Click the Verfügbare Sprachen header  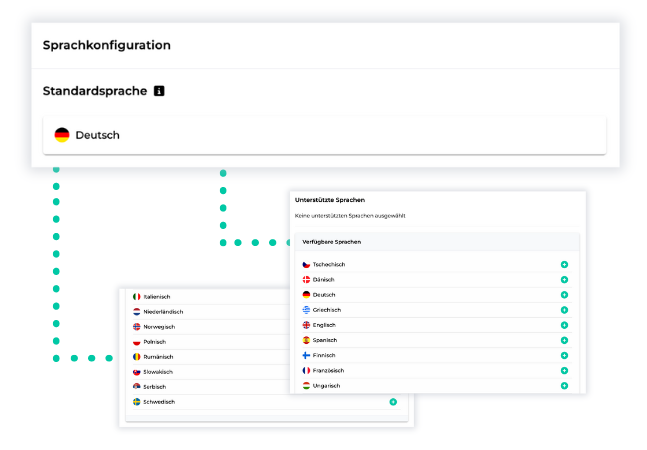pyautogui.click(x=332, y=242)
